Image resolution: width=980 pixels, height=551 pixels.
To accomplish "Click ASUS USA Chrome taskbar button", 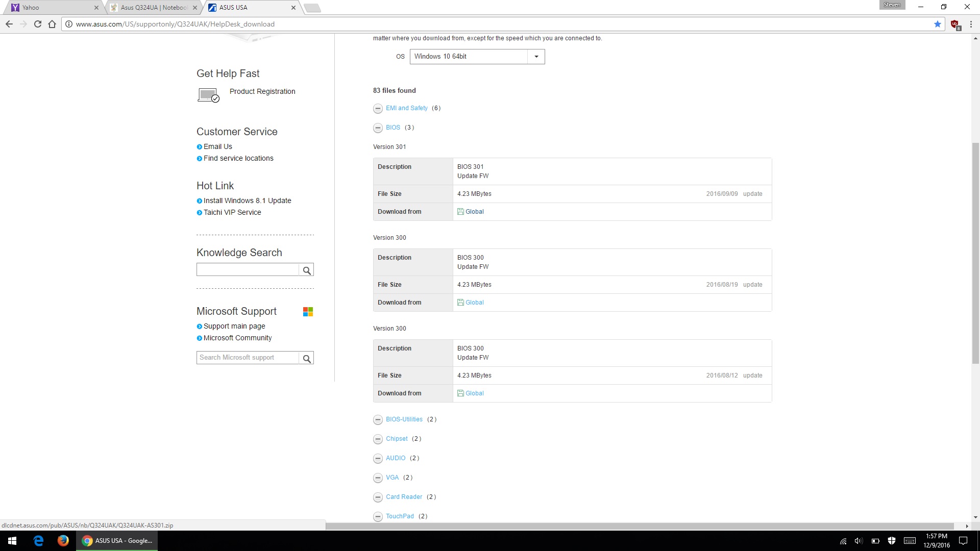I will pos(117,541).
